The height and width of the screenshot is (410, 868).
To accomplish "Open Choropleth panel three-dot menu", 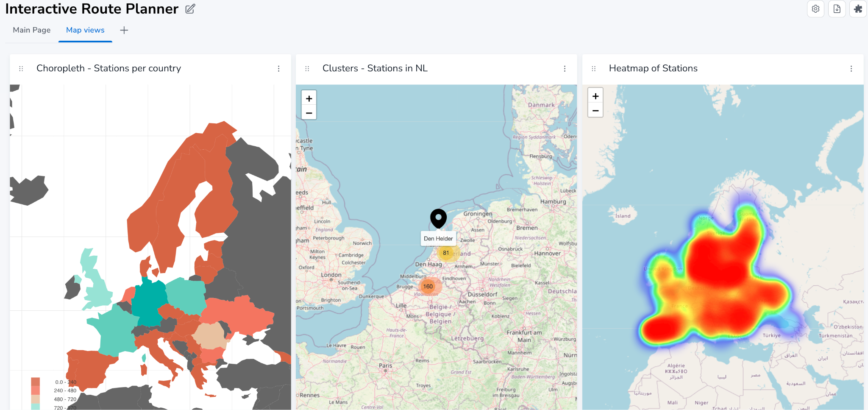I will tap(278, 68).
